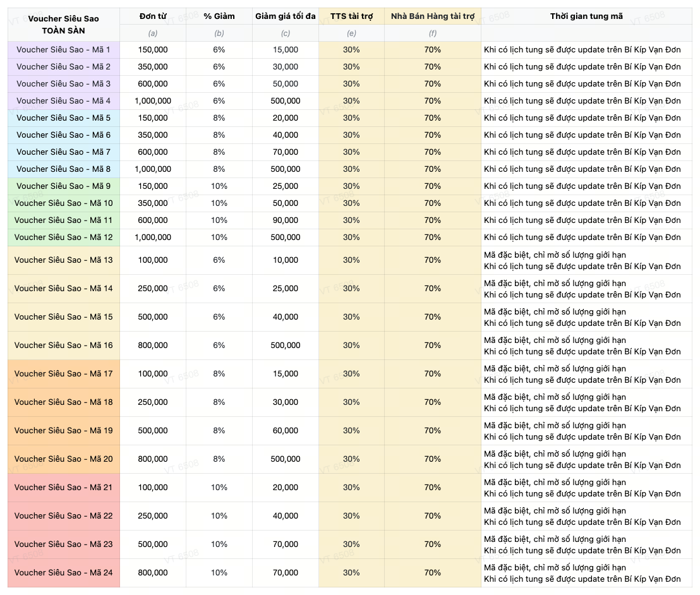Click the "Nhà Bán Hàng tài trợ" header

(433, 16)
